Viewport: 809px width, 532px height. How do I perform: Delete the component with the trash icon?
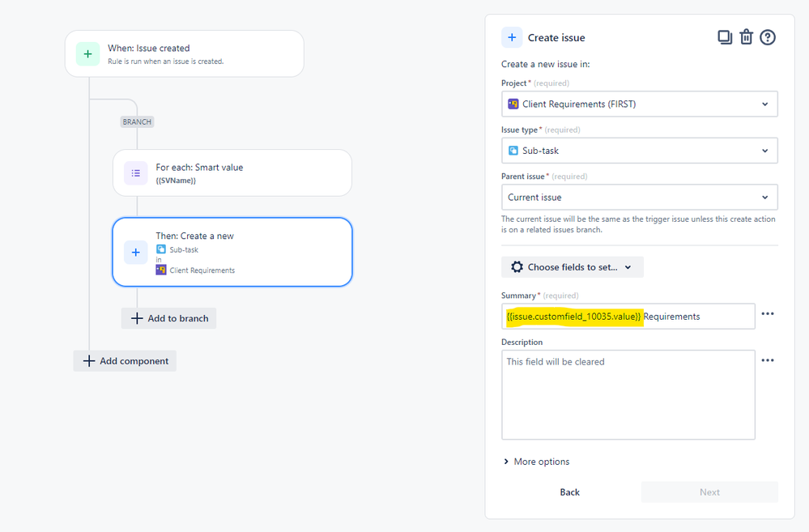746,37
